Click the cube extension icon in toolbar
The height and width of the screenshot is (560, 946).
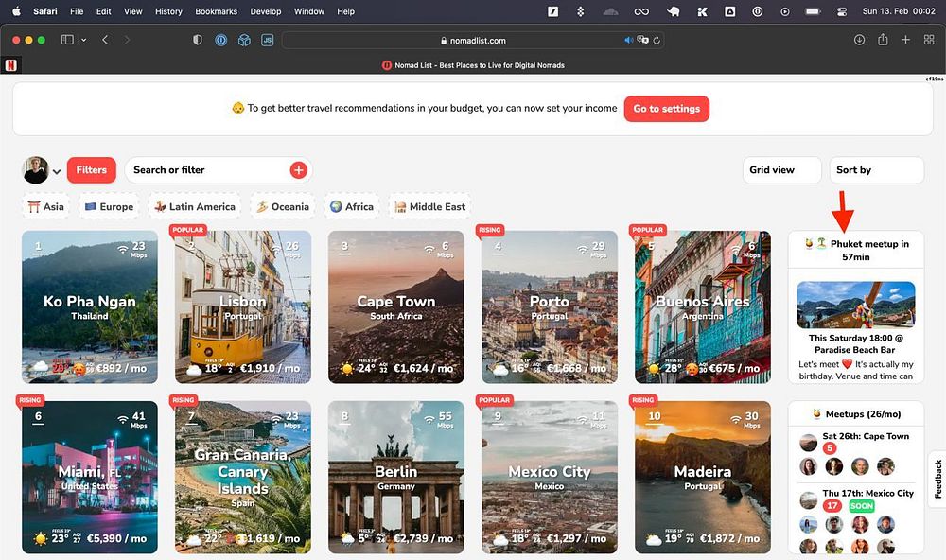pyautogui.click(x=244, y=40)
